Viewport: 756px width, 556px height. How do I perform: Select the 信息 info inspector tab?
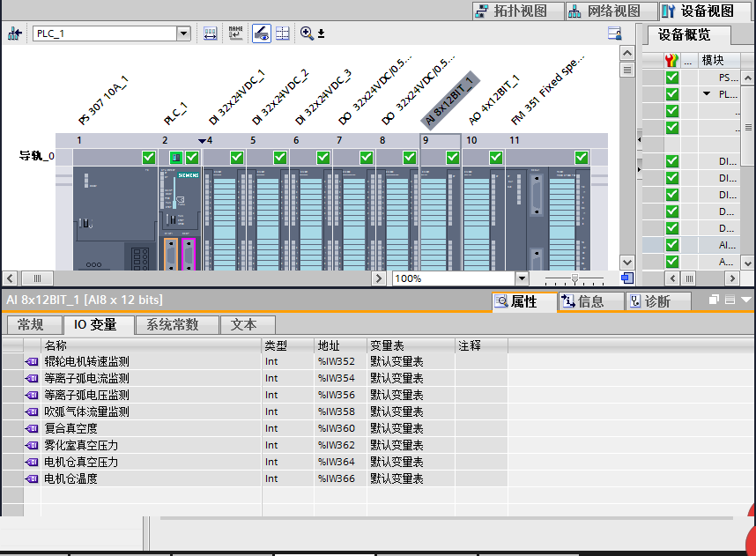coord(590,302)
